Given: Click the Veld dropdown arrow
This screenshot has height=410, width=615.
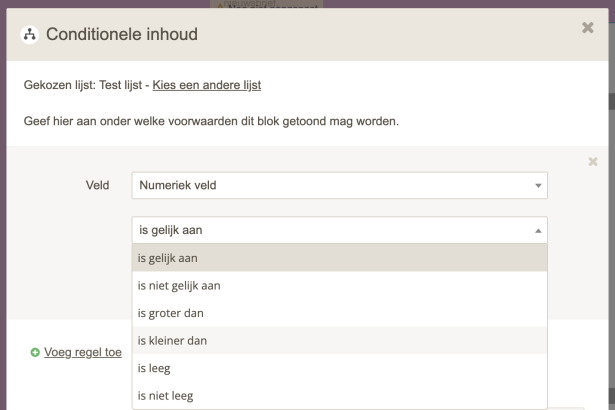Looking at the screenshot, I should tap(538, 186).
